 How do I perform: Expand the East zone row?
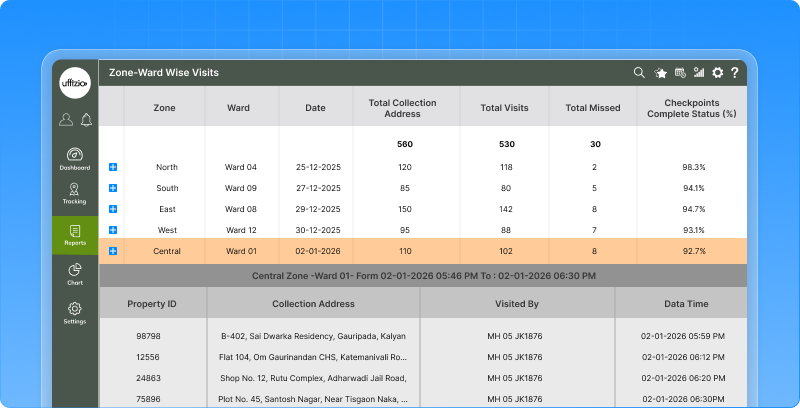[112, 209]
